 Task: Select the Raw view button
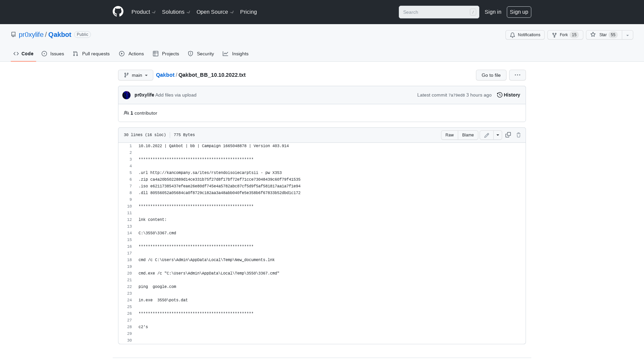click(x=449, y=135)
